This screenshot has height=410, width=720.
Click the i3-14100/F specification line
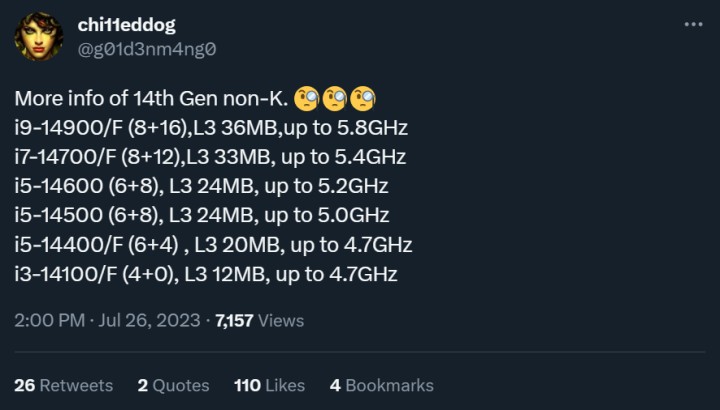pos(205,273)
